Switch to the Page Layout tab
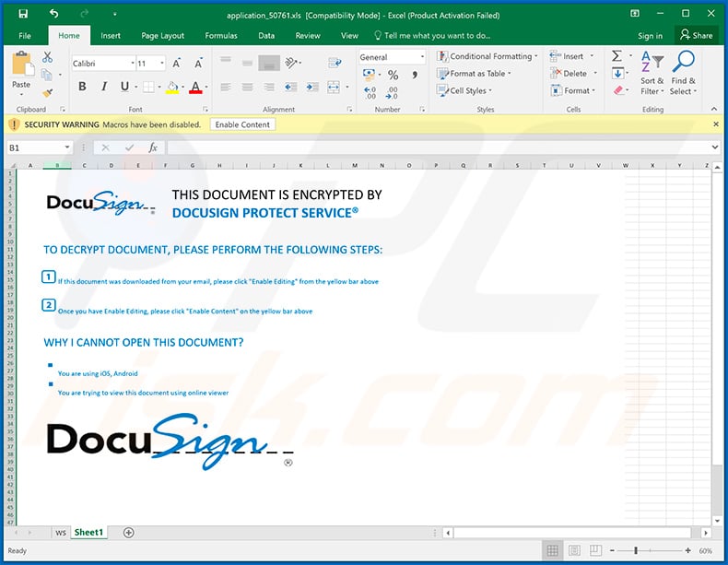 (162, 36)
